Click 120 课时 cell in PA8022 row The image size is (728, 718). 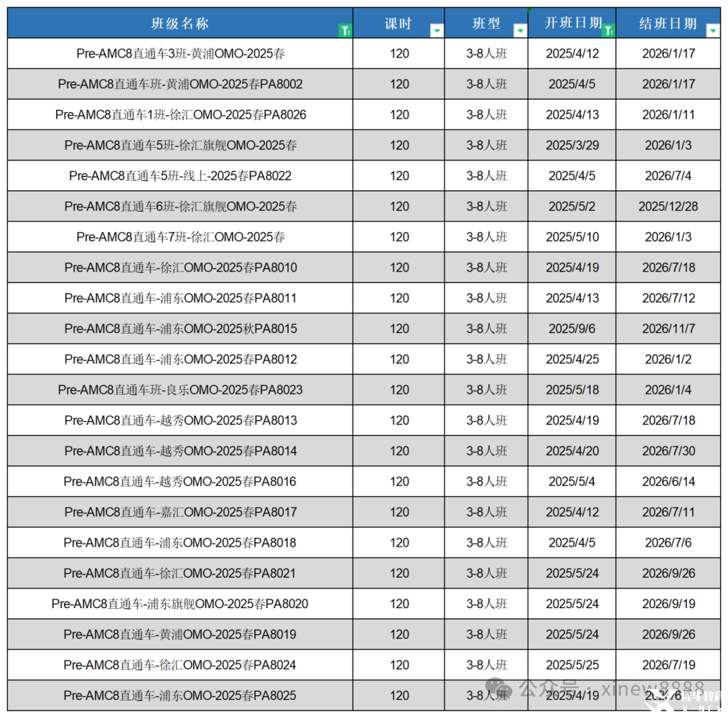pyautogui.click(x=399, y=176)
